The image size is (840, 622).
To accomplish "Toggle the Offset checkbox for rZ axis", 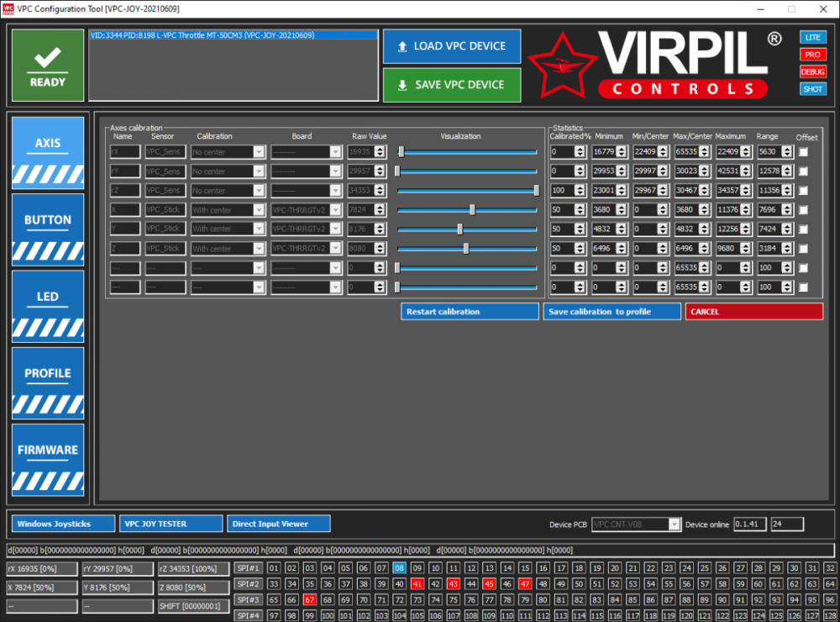I will point(803,190).
